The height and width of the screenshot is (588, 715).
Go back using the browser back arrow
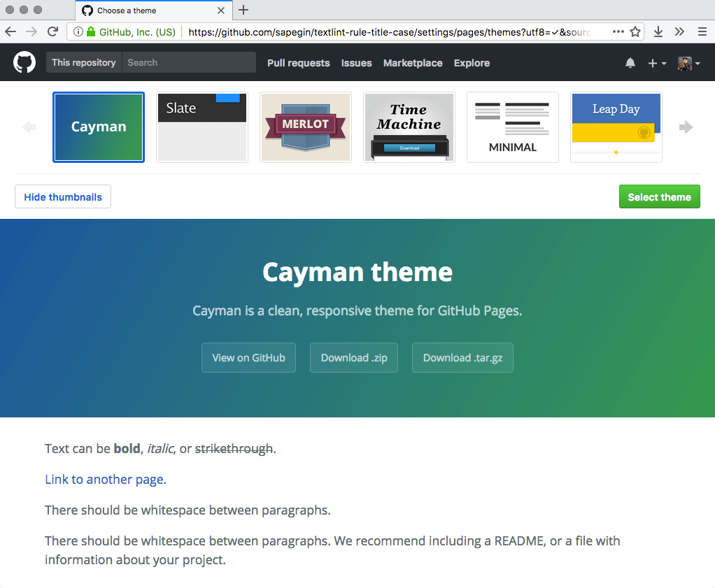click(10, 31)
